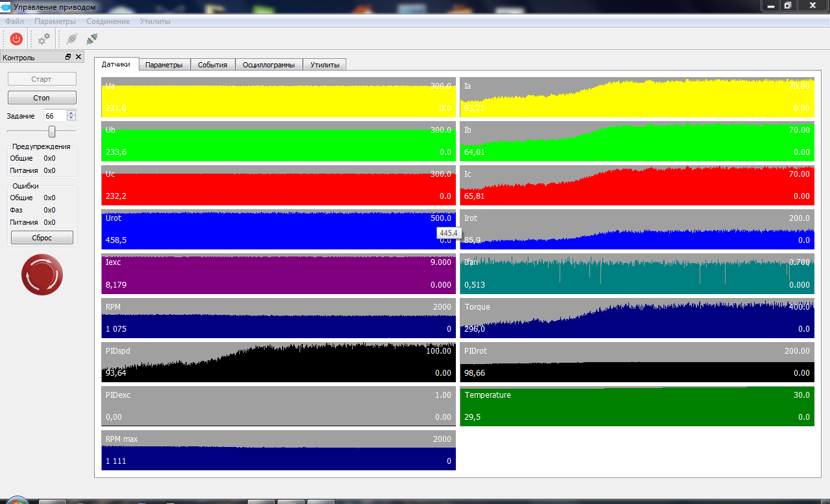Click the Задание slider handle

coord(52,132)
